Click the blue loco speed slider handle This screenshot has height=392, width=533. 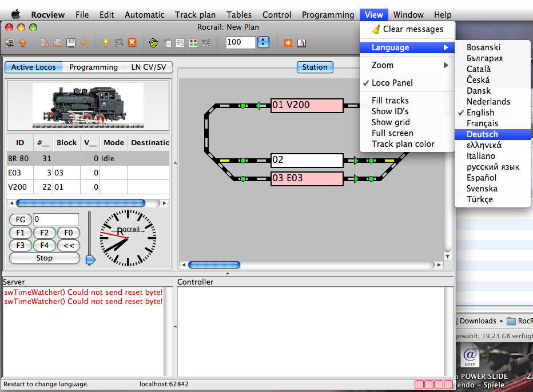(90, 260)
